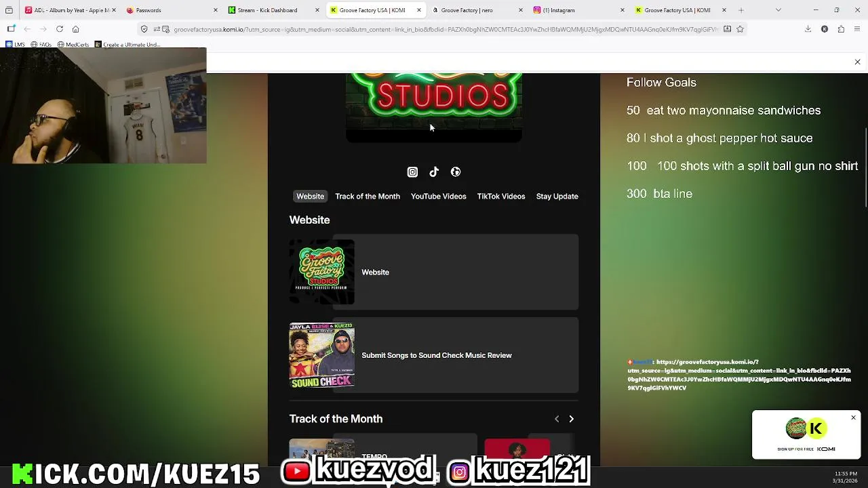The height and width of the screenshot is (488, 868).
Task: Click '300 bta line' goal text
Action: pos(659,194)
